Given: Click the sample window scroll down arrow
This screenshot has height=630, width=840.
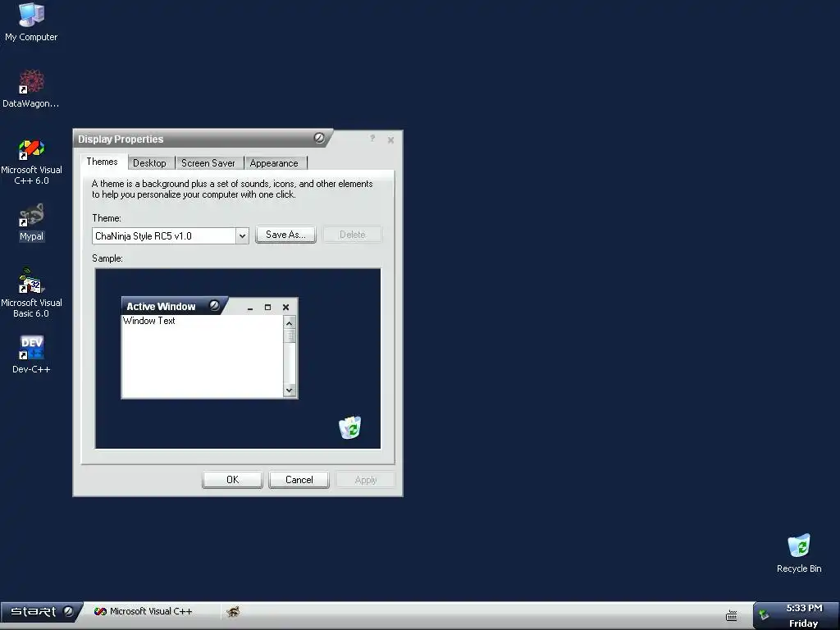Looking at the screenshot, I should pyautogui.click(x=290, y=390).
